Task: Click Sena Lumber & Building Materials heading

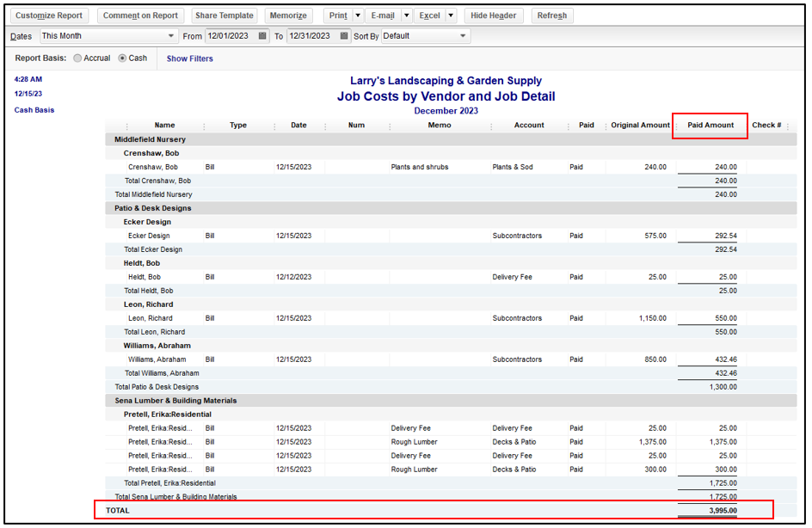Action: pyautogui.click(x=175, y=401)
